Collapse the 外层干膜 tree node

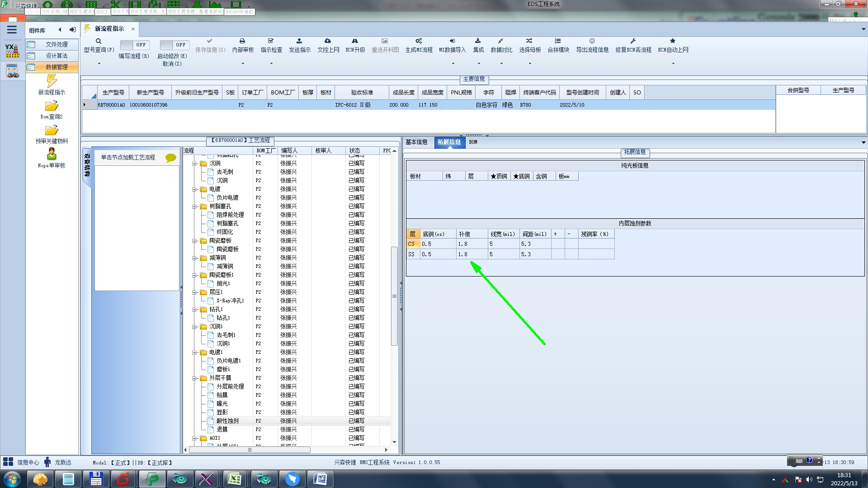click(x=194, y=378)
